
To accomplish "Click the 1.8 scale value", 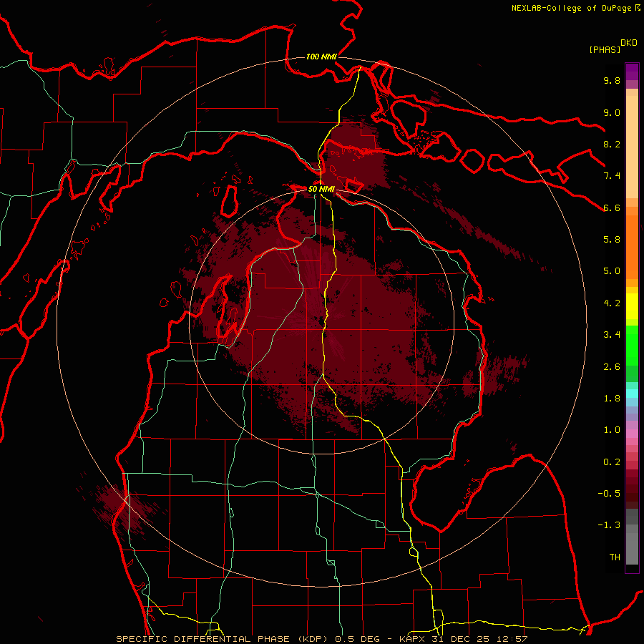I will tap(612, 399).
